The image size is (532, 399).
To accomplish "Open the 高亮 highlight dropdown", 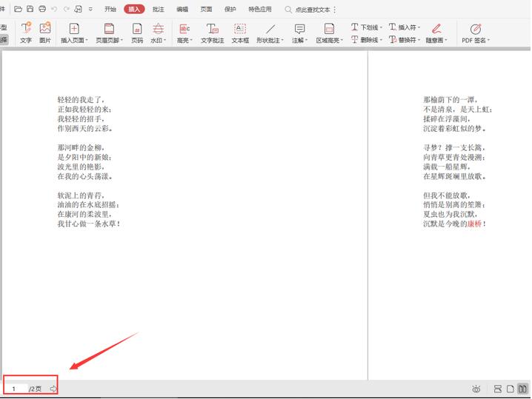I will (x=184, y=33).
